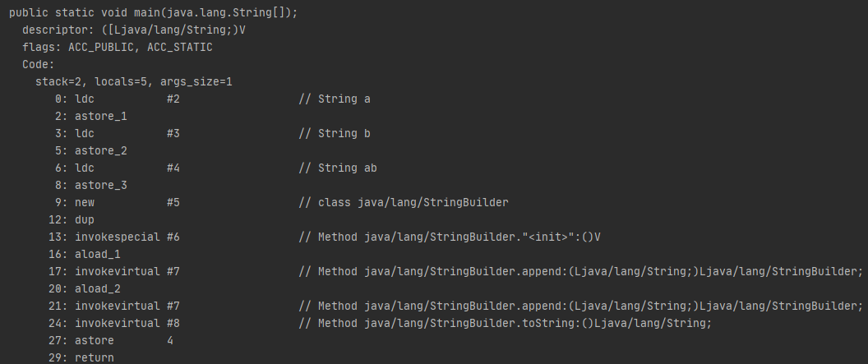The image size is (868, 364).
Task: Click the 'Code:' label
Action: 39,64
